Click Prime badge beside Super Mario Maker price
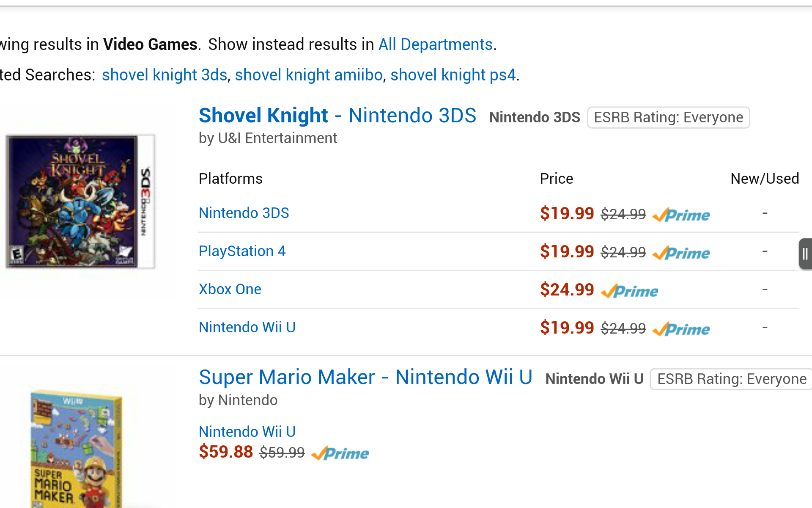This screenshot has height=508, width=812. (340, 453)
